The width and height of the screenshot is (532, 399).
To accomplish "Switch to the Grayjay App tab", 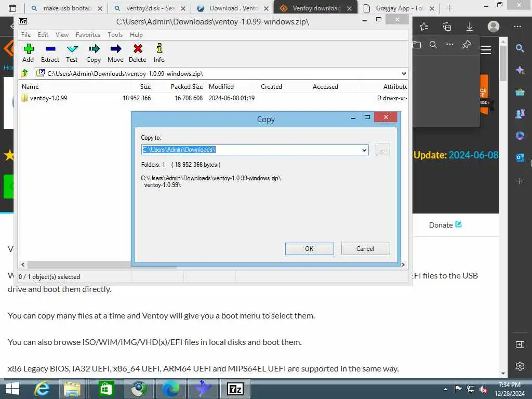I will [x=398, y=8].
